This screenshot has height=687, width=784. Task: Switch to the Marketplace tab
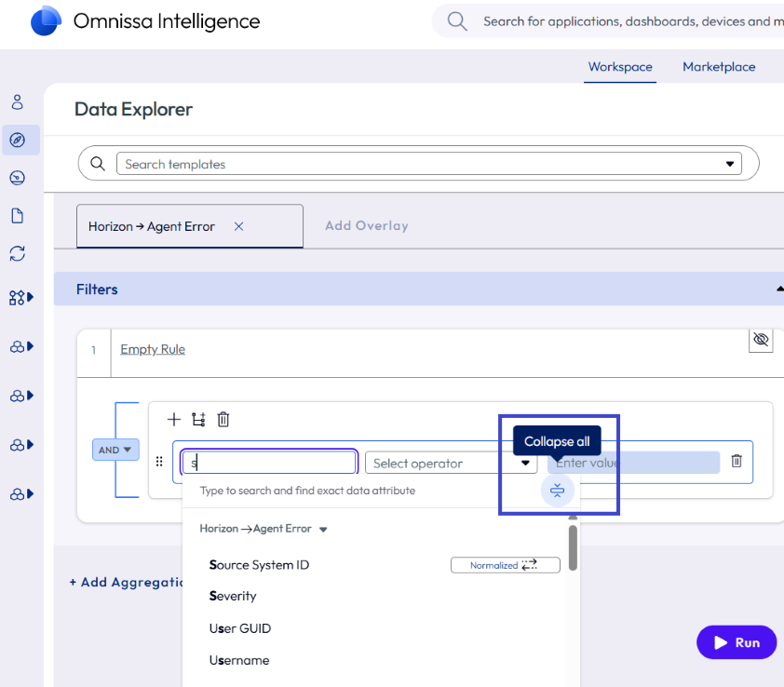point(719,67)
